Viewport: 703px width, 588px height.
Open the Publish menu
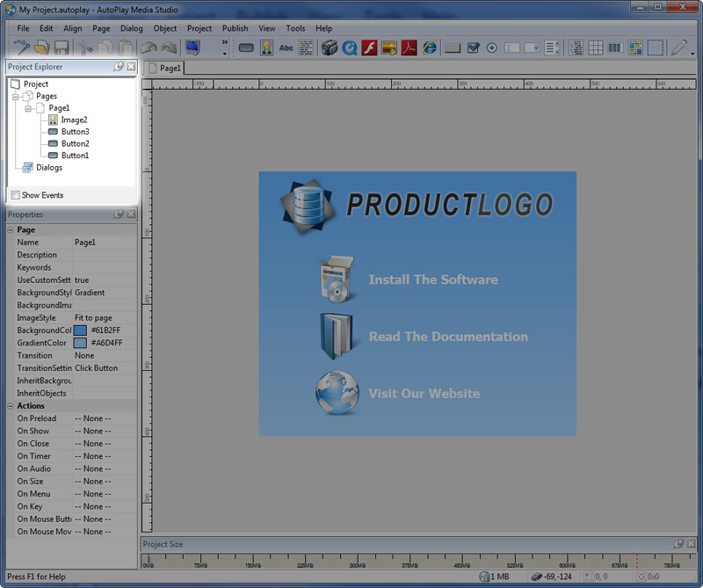click(x=235, y=28)
